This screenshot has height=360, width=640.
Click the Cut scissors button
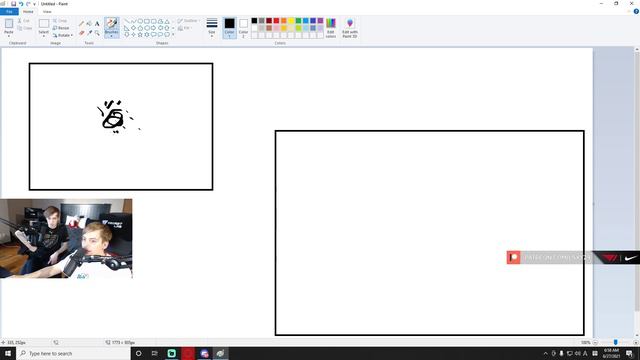click(24, 20)
